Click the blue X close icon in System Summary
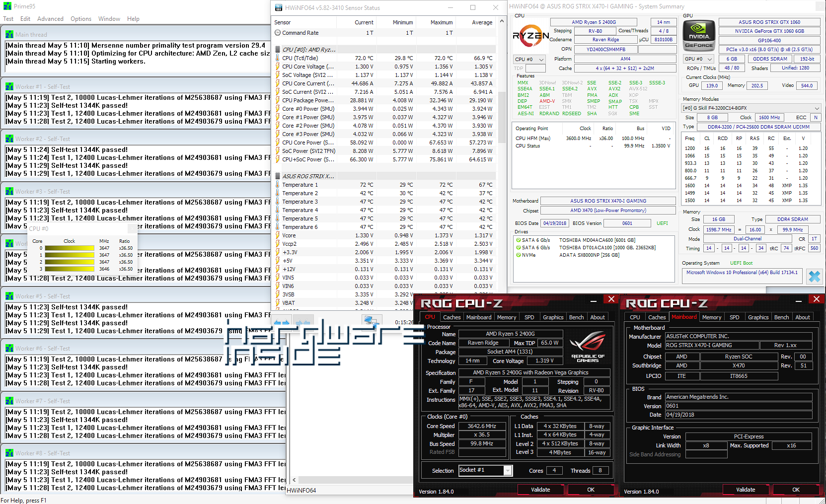 pos(815,276)
